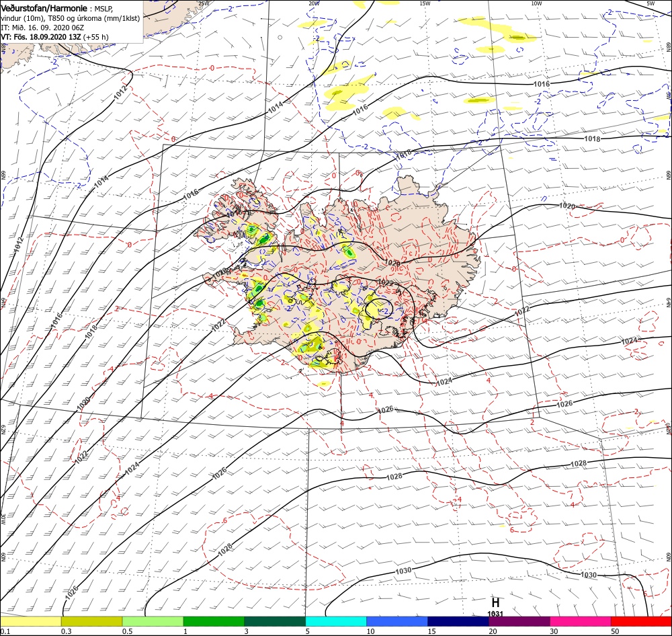
Task: Click the 20W longitude label
Action: (314, 3)
